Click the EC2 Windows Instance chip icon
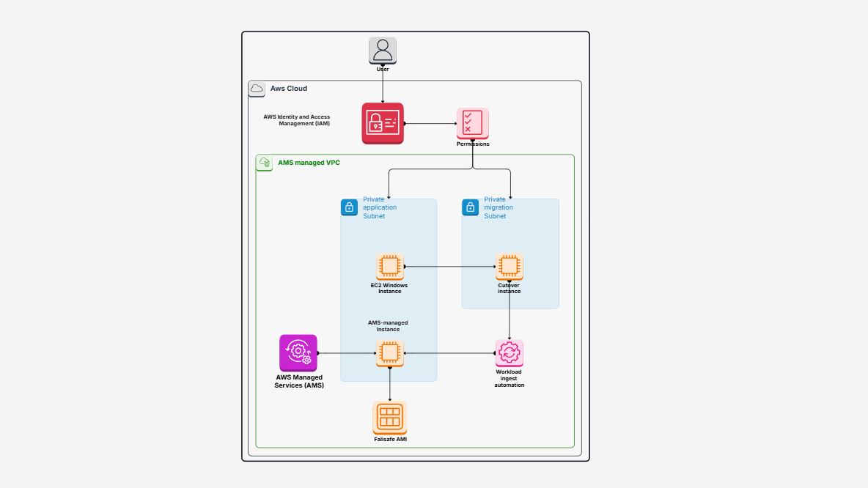Image resolution: width=868 pixels, height=488 pixels. [390, 267]
